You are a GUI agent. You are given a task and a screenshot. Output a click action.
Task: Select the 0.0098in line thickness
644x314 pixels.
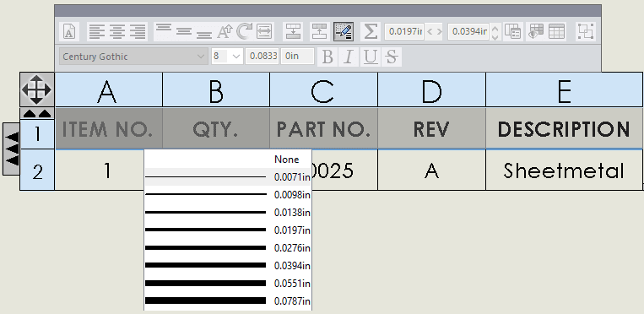[x=228, y=194]
